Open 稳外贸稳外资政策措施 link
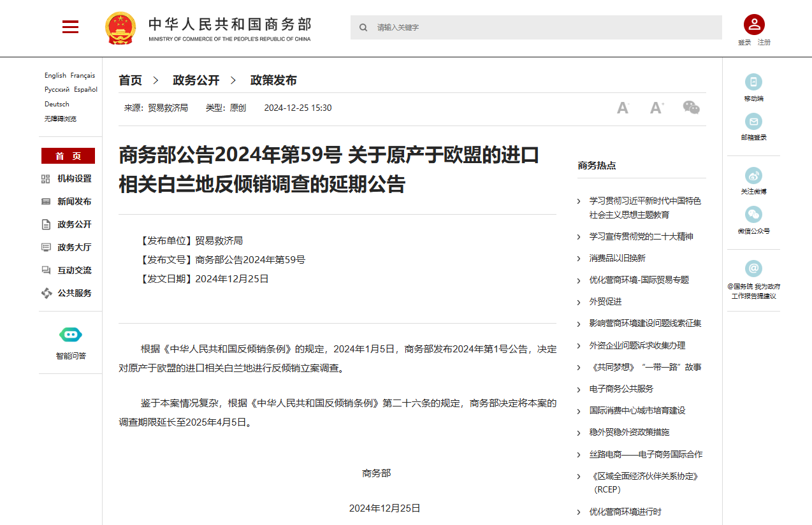 pos(630,432)
